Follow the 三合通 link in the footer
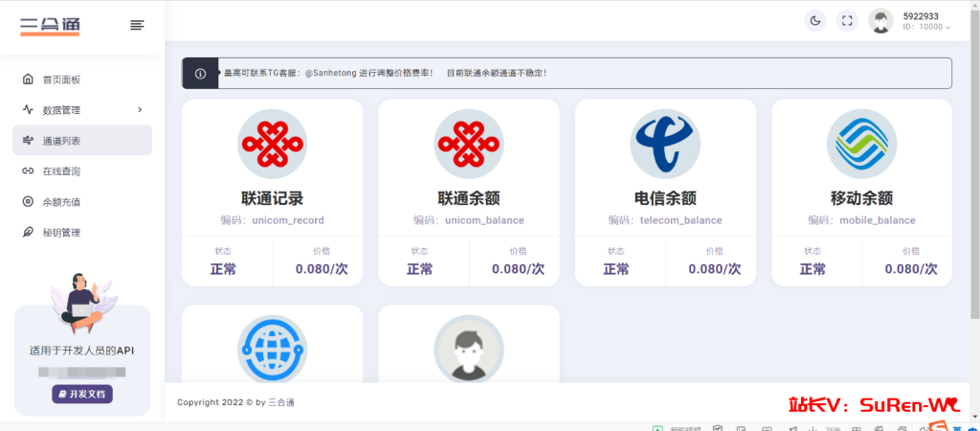 281,402
